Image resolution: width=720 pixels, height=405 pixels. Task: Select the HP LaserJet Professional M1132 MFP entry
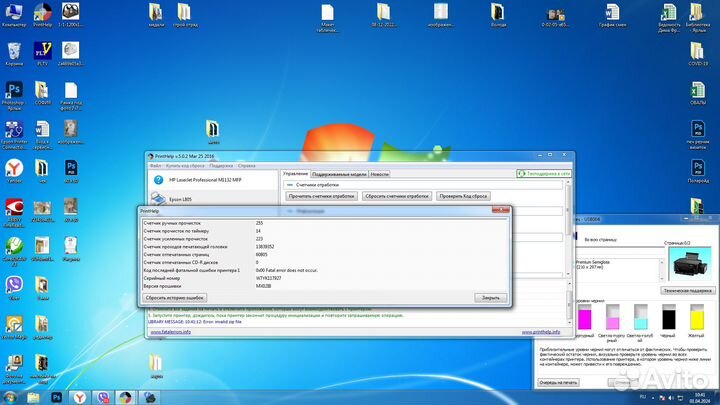213,180
